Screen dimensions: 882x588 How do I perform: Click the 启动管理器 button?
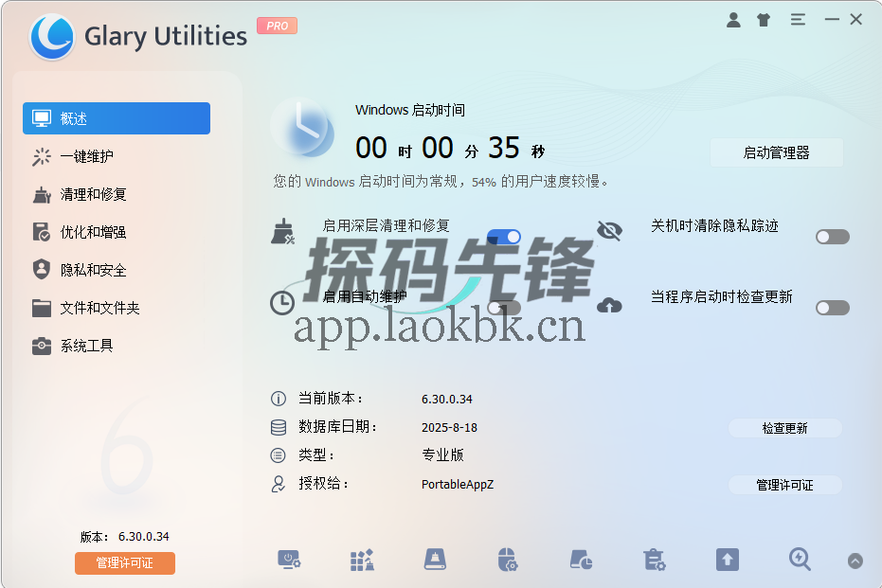click(x=776, y=152)
